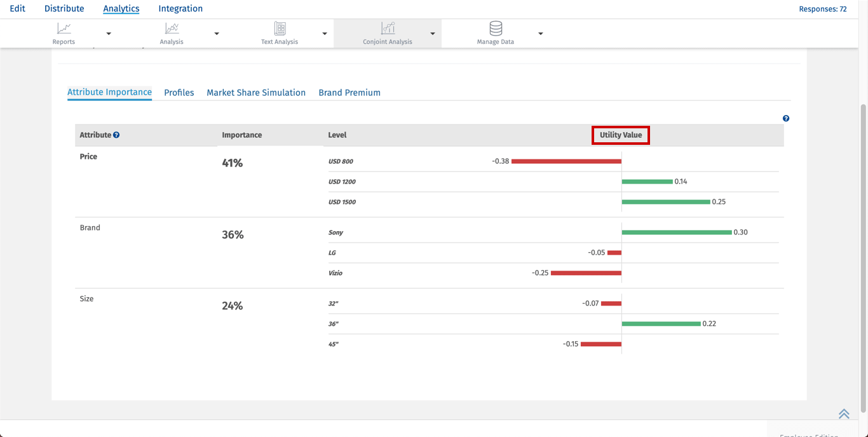This screenshot has width=868, height=437.
Task: Click the Sony 0.30 green utility bar
Action: tap(677, 232)
